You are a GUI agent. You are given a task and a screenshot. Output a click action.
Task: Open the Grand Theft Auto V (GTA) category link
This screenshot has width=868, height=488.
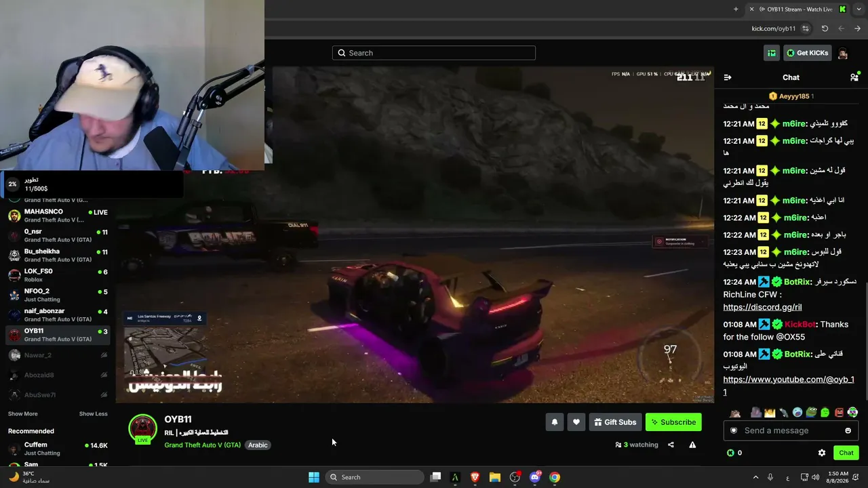(202, 445)
